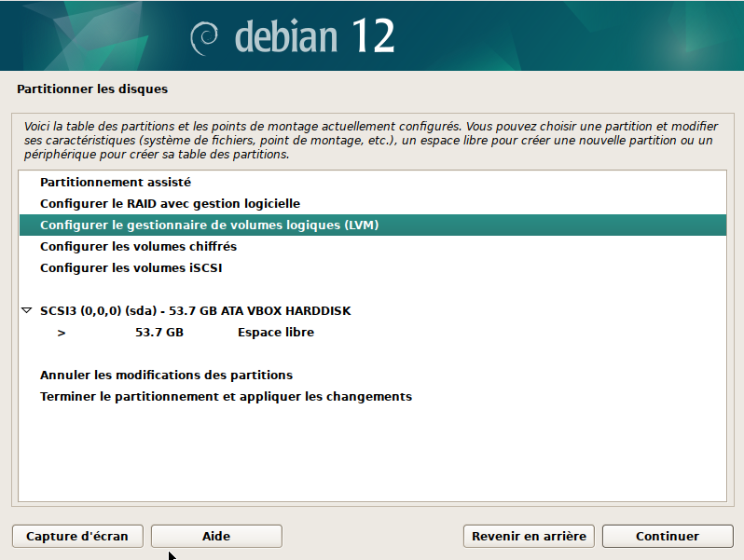Choose Configurer les volumes iSCSI
Viewport: 744px width, 560px height.
coord(373,268)
